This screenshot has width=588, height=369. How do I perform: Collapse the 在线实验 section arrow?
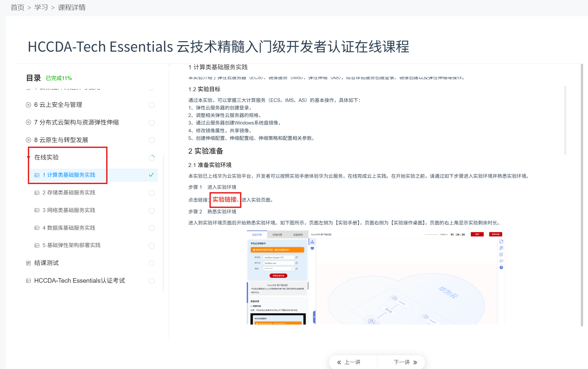tap(28, 158)
